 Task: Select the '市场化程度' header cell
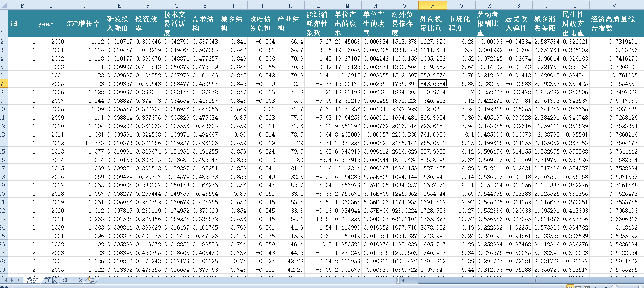[461, 23]
